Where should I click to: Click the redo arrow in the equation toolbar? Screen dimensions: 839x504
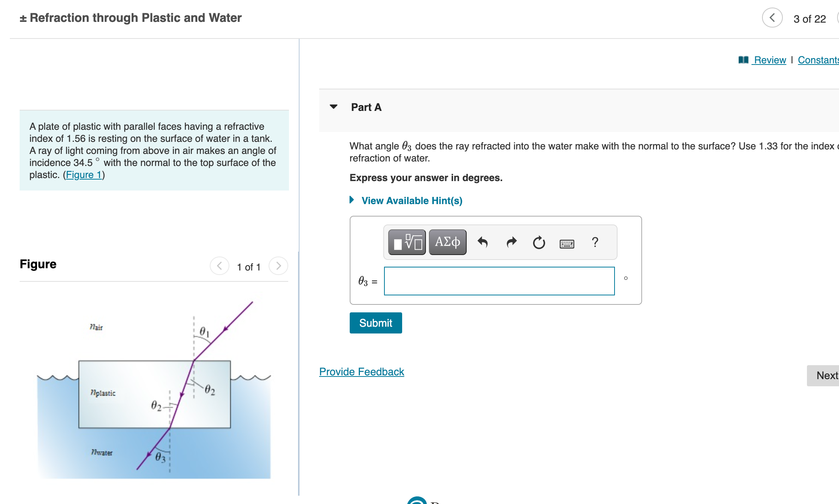pos(511,242)
